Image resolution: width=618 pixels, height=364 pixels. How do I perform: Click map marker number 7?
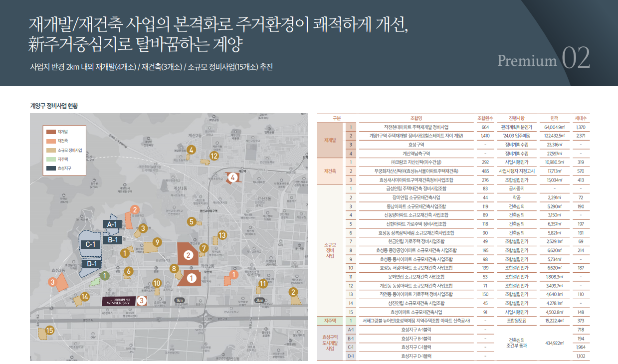coord(203,247)
